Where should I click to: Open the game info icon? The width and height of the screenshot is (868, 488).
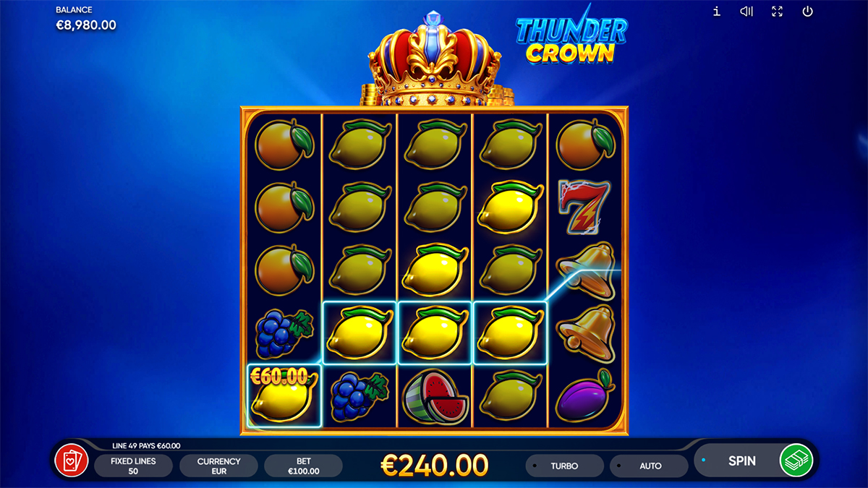point(717,11)
